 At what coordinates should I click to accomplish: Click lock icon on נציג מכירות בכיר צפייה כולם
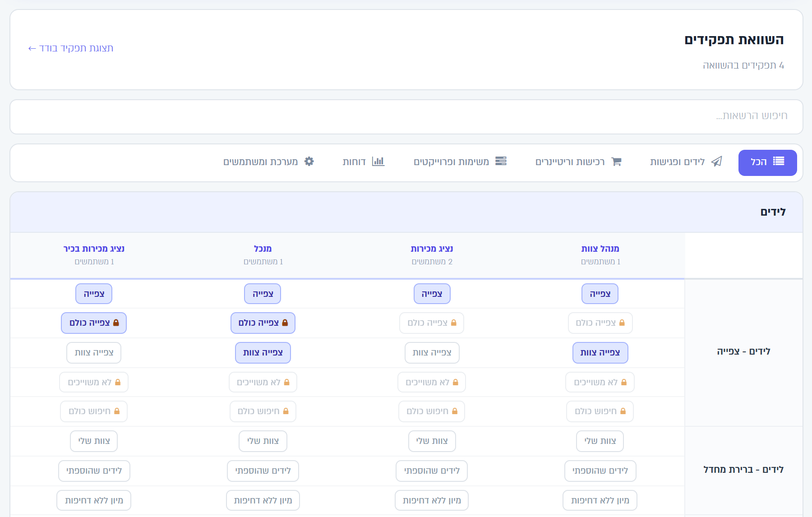pos(116,323)
